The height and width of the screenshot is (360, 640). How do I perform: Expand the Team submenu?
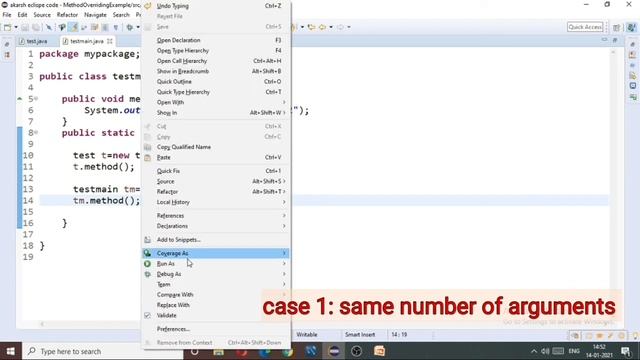[216, 284]
